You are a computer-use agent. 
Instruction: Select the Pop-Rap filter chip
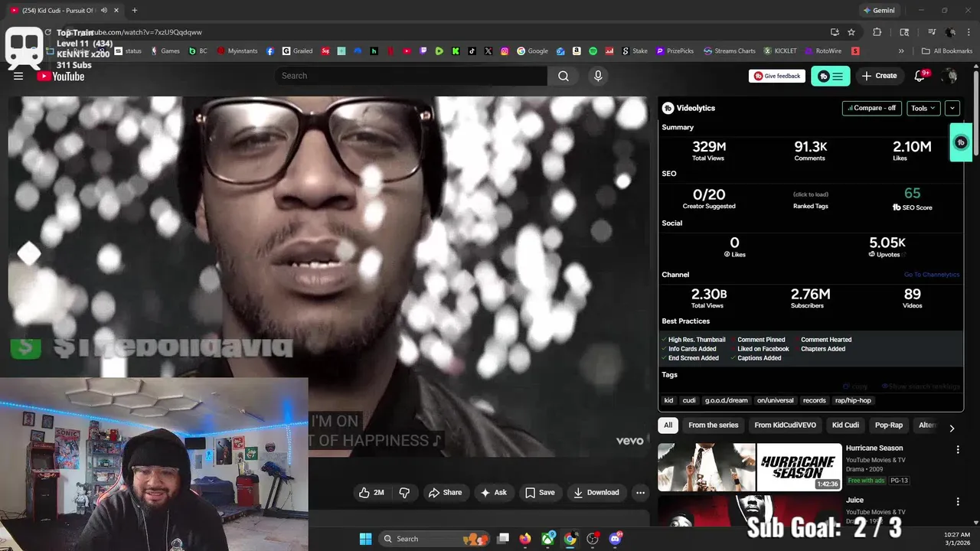pyautogui.click(x=889, y=425)
